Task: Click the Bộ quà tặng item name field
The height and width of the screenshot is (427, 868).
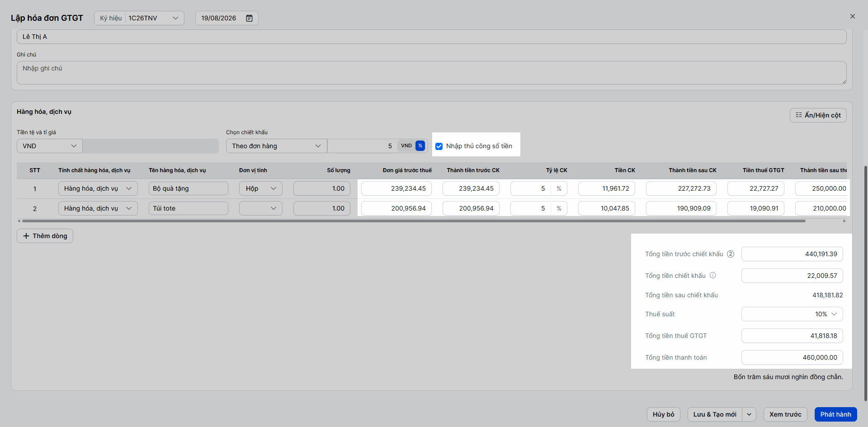Action: [x=189, y=188]
